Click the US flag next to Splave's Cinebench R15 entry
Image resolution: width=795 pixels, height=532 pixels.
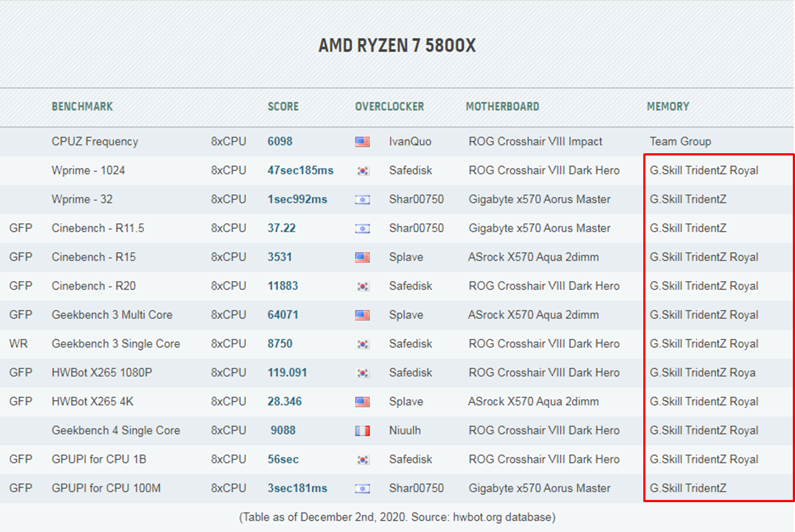pos(362,256)
